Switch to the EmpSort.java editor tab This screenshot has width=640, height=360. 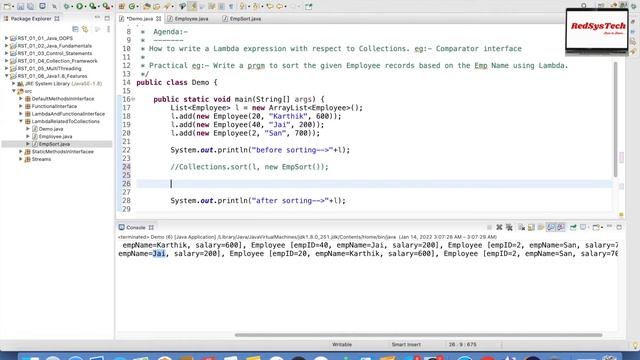[x=245, y=19]
